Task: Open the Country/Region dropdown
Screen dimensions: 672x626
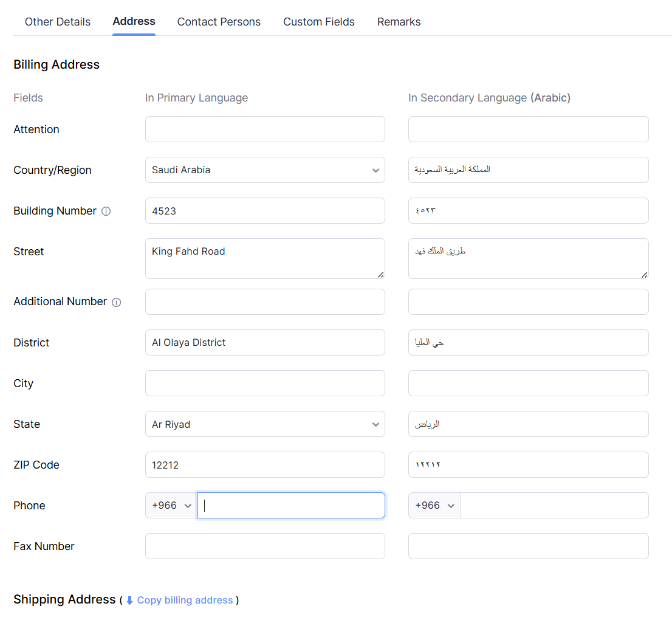Action: (265, 170)
